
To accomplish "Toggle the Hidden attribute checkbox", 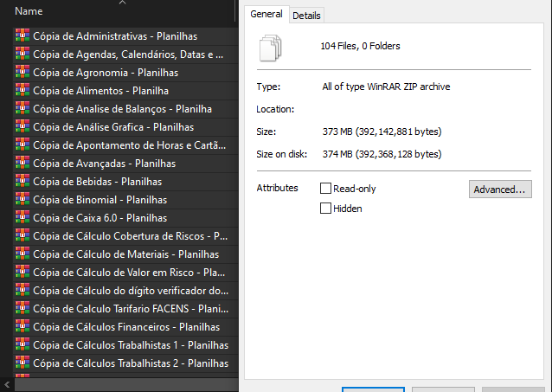I will pos(325,209).
